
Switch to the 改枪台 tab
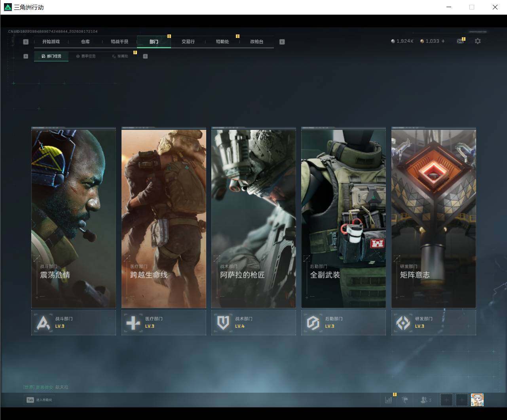click(x=256, y=42)
